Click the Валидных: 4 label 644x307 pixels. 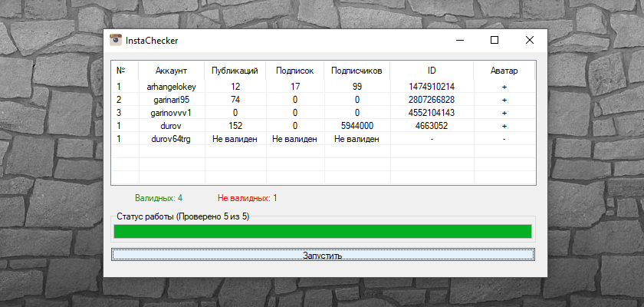click(159, 198)
